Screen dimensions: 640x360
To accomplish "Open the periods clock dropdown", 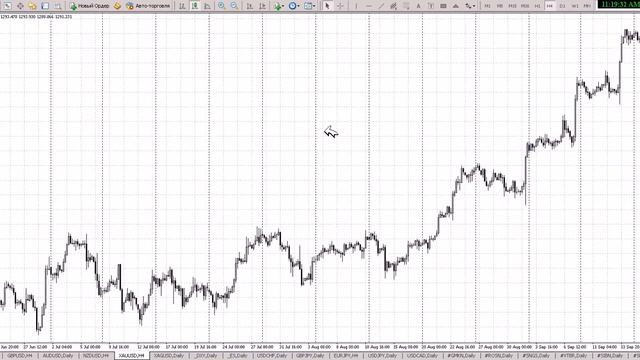I will coord(293,6).
